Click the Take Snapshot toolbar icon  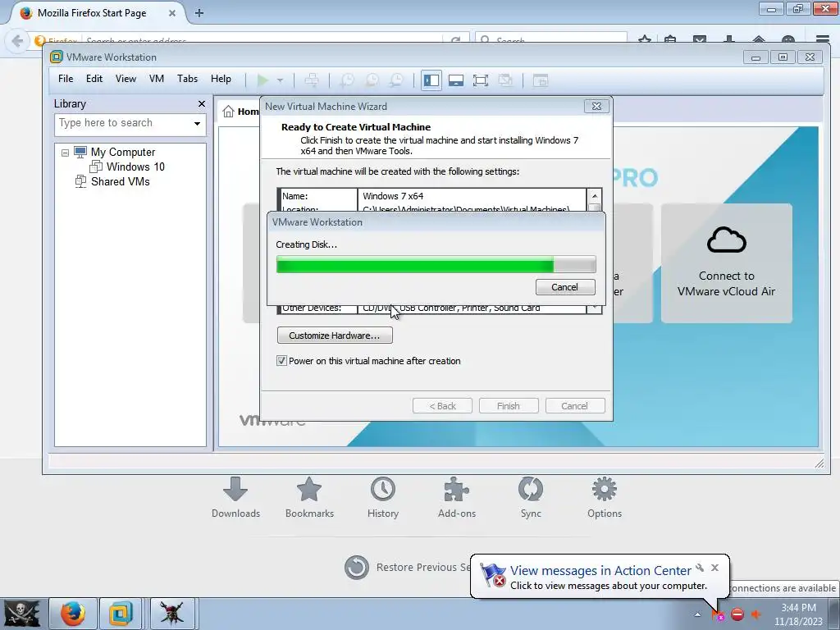coord(347,80)
